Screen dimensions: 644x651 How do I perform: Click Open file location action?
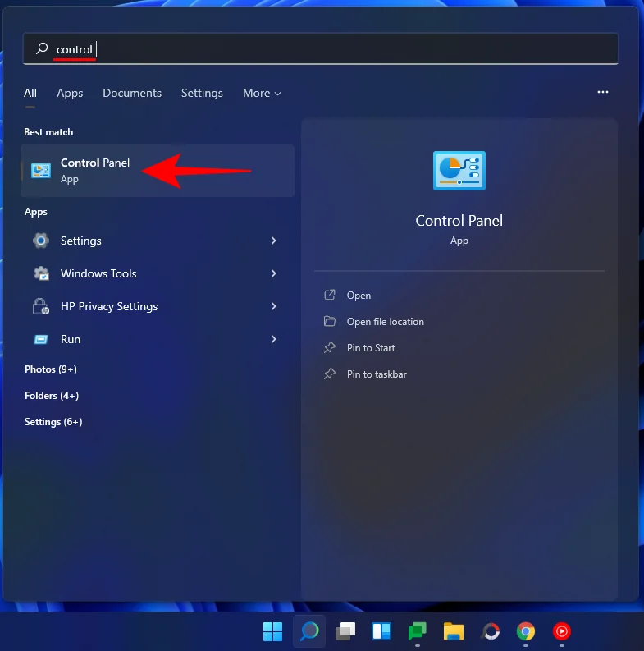386,321
